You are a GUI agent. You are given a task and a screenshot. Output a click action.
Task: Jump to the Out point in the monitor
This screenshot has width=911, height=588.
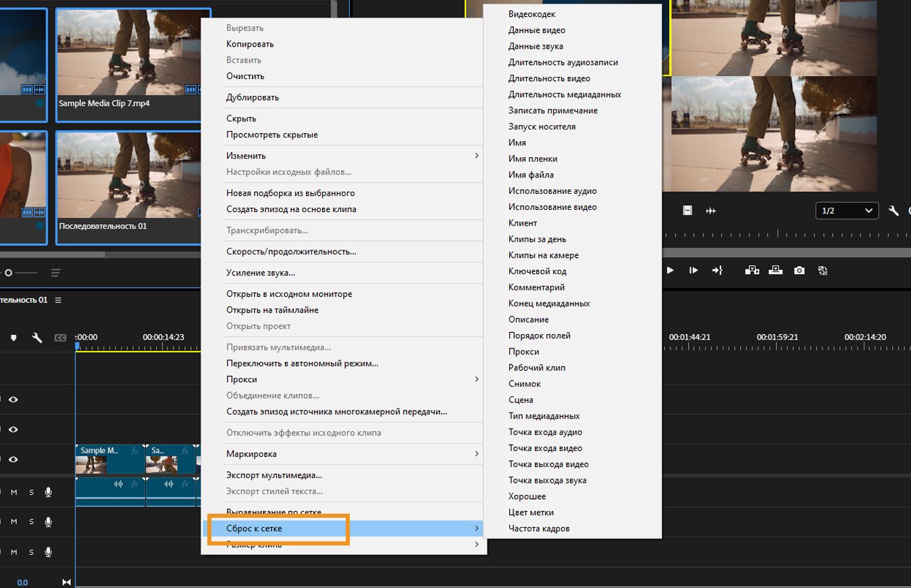pos(717,270)
